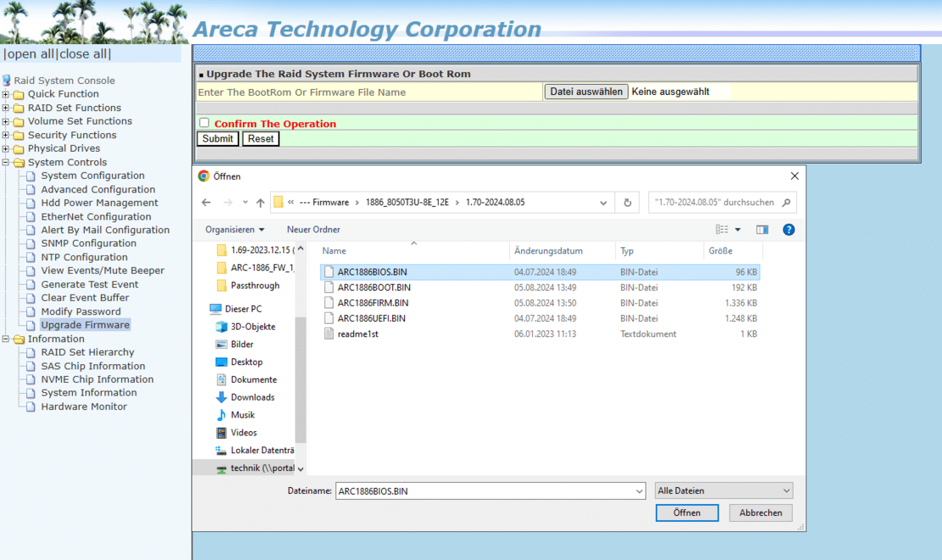
Task: Click the back navigation arrow in Öffnen dialog
Action: (x=205, y=202)
